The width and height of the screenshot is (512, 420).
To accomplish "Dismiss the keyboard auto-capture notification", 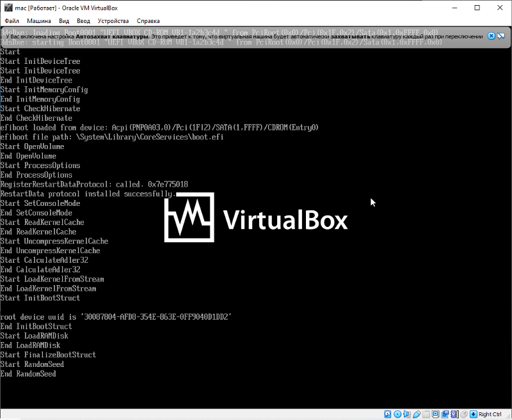I will click(492, 36).
